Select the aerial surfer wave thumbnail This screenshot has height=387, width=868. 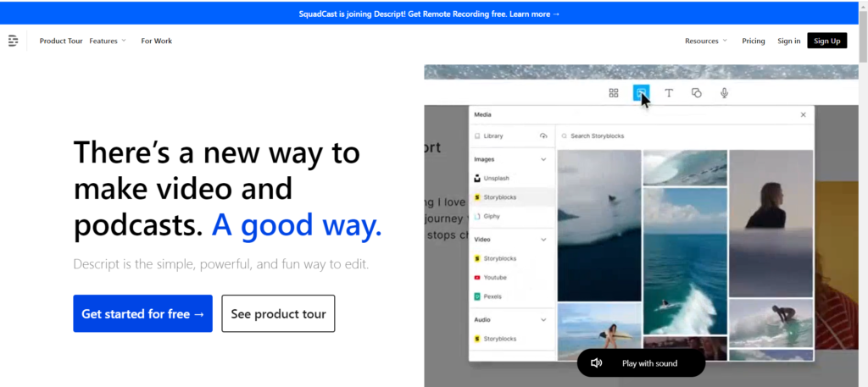tap(685, 261)
